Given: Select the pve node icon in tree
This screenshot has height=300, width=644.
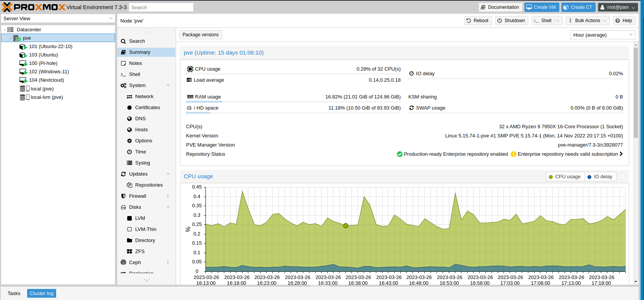Looking at the screenshot, I should tap(17, 38).
